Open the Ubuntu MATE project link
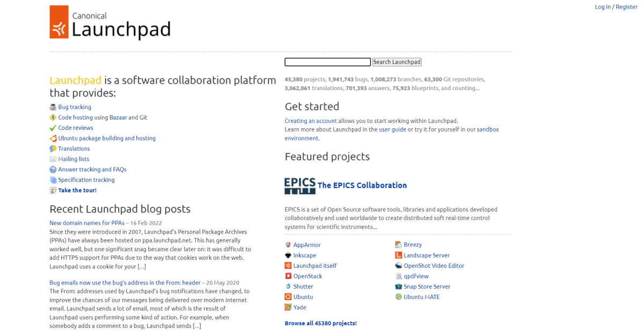This screenshot has height=336, width=644. click(x=422, y=297)
